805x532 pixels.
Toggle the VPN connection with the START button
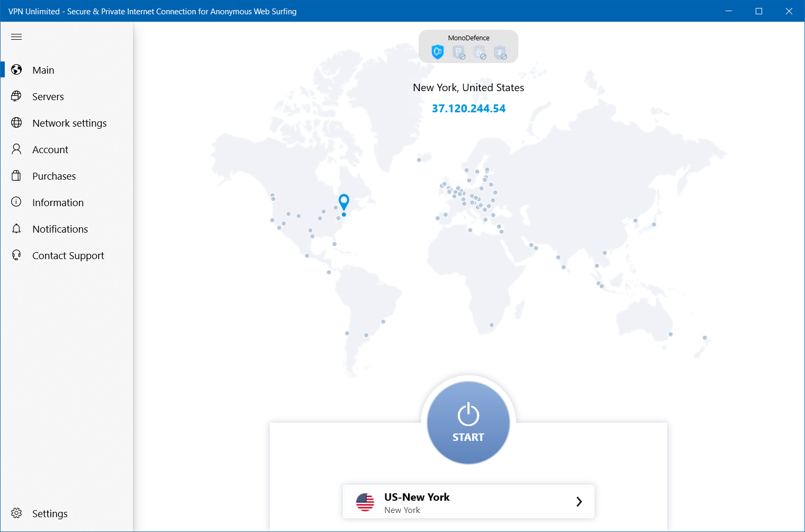[x=468, y=422]
